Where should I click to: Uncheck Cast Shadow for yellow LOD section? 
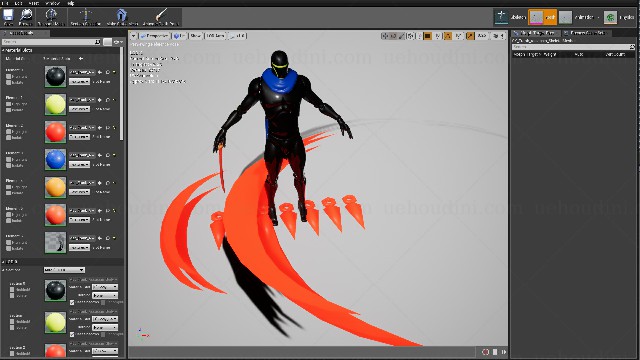[x=72, y=334]
